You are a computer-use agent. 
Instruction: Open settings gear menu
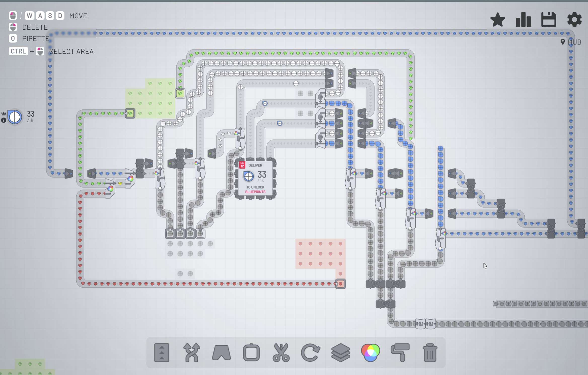click(574, 20)
